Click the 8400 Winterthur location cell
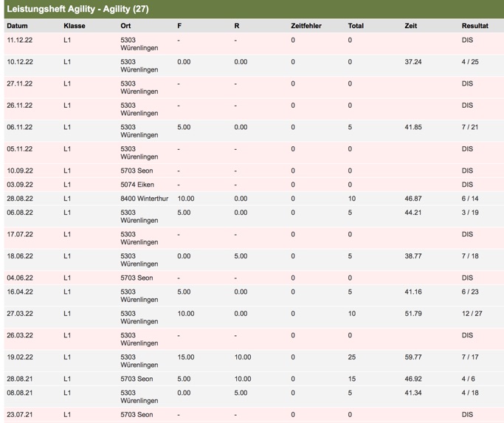The height and width of the screenshot is (423, 504). [145, 199]
